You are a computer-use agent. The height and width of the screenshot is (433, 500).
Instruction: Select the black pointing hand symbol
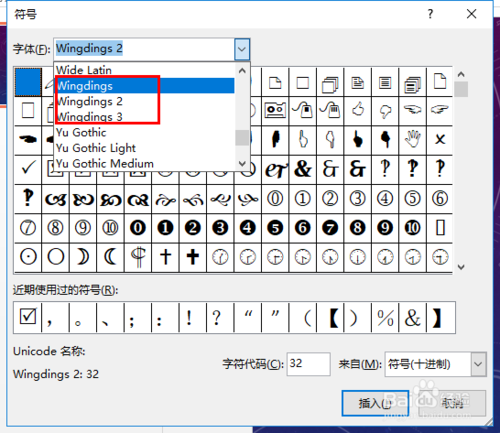tap(28, 139)
